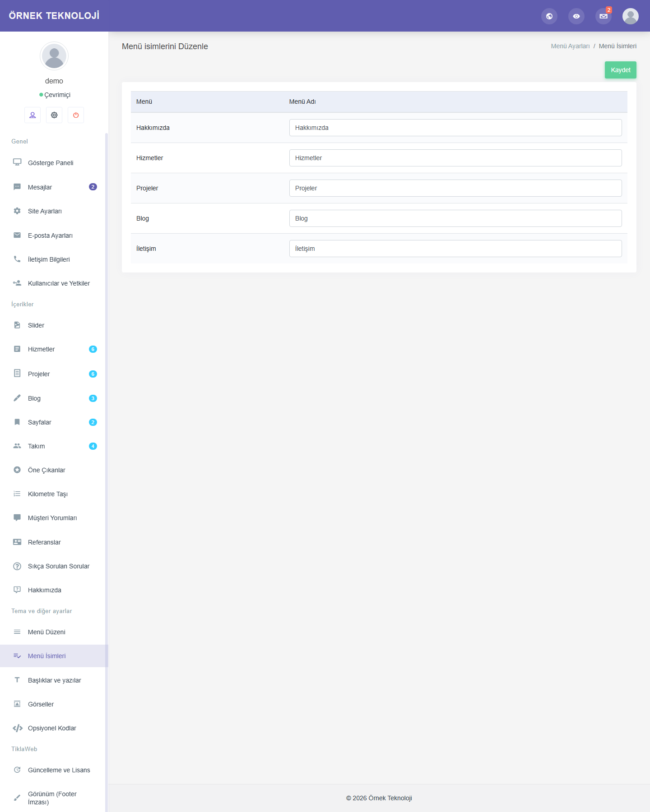The width and height of the screenshot is (650, 812).
Task: Go to Kullanıcılar ve Yetkiler
Action: (x=54, y=283)
